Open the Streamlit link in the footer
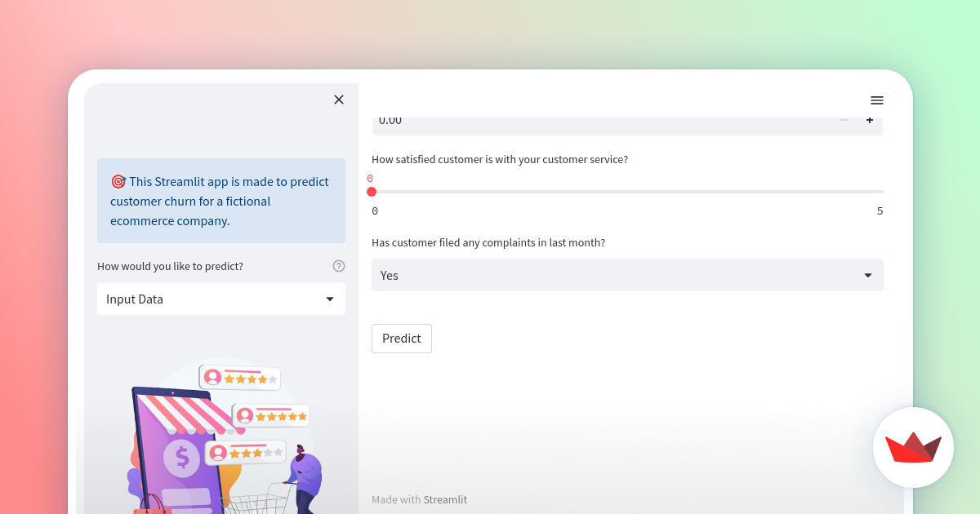980x514 pixels. [x=445, y=498]
